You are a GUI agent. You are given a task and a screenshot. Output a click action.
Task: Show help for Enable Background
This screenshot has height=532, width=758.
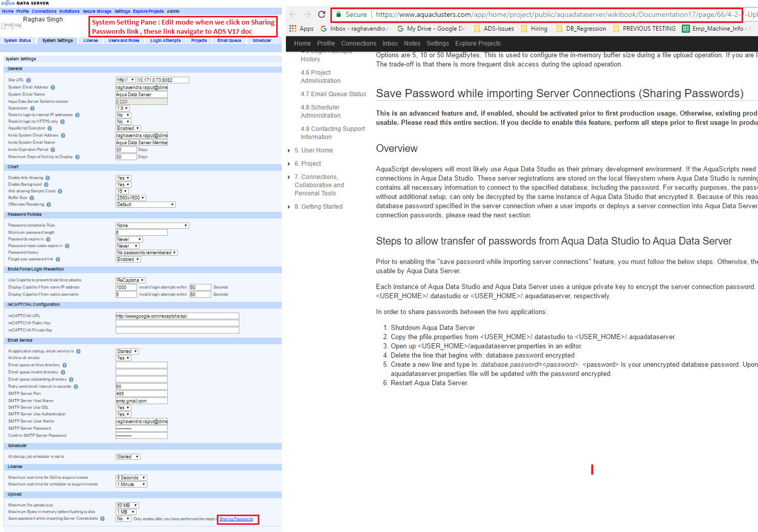46,185
